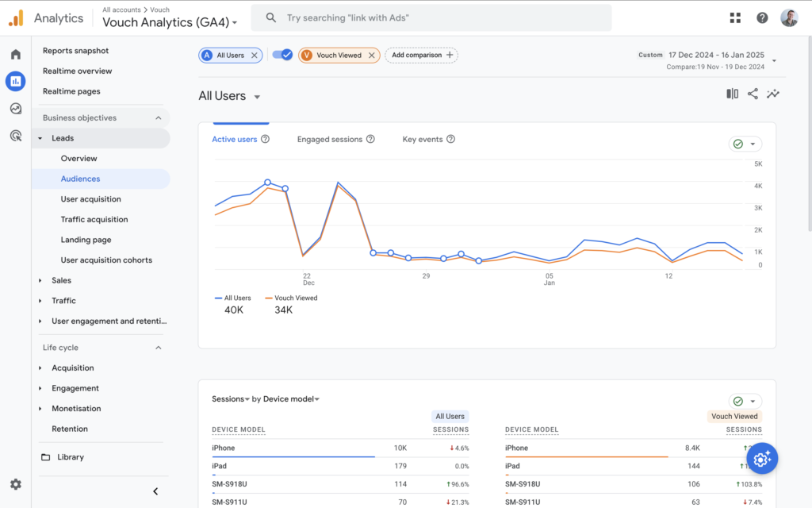The image size is (812, 508).
Task: Open the Home icon in left rail
Action: [x=16, y=55]
